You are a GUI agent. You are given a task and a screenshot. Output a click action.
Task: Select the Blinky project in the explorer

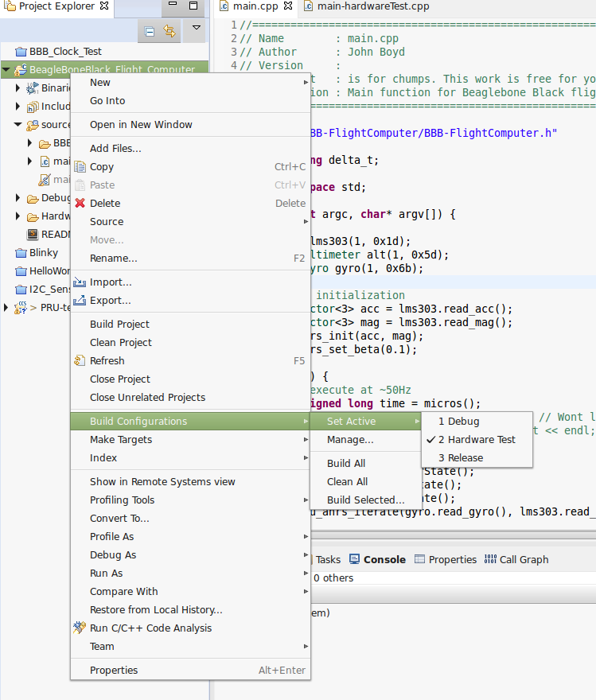point(44,253)
